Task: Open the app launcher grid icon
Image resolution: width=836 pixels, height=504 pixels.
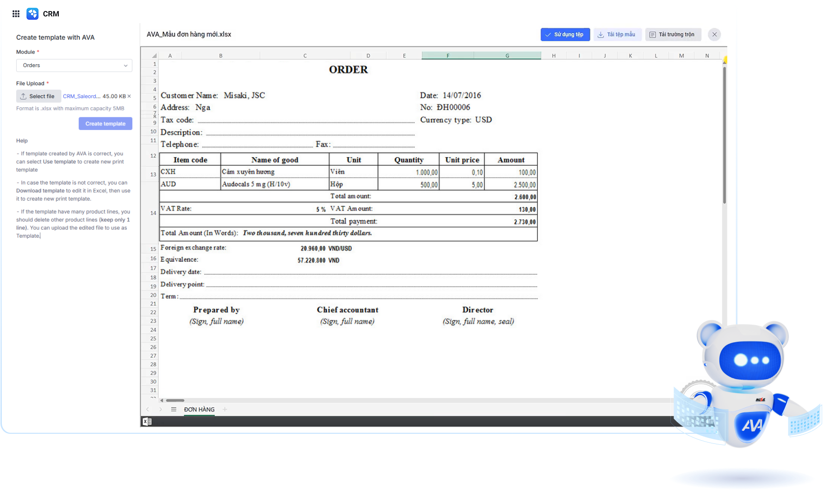Action: [x=16, y=14]
